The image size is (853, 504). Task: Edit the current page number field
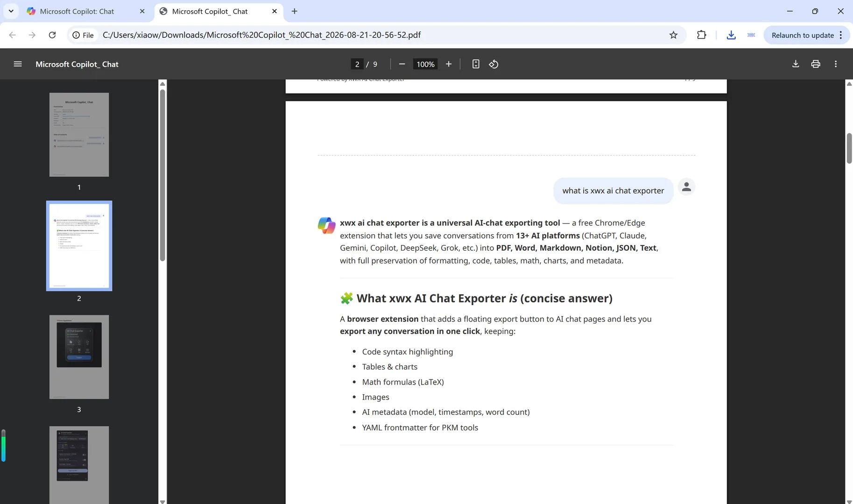(357, 64)
